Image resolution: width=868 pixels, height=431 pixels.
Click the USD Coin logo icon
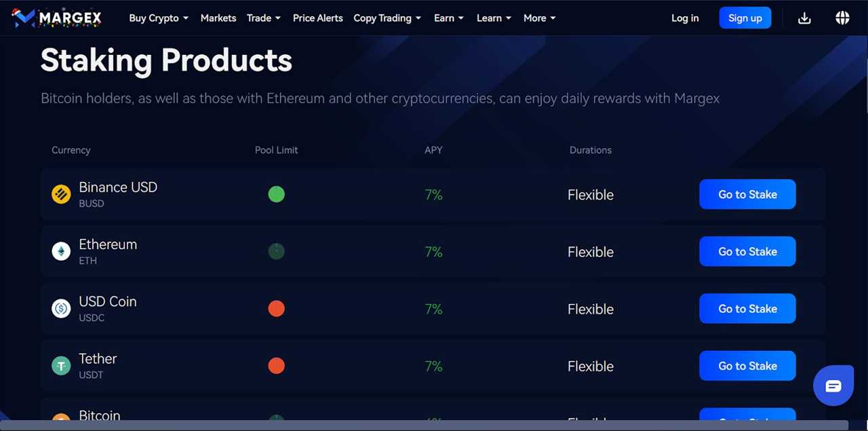point(61,307)
